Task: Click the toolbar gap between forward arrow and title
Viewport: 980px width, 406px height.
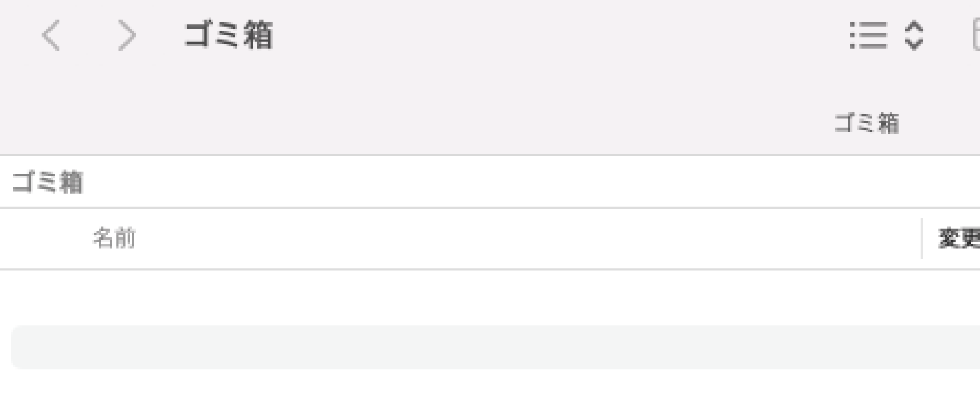Action: coord(161,35)
